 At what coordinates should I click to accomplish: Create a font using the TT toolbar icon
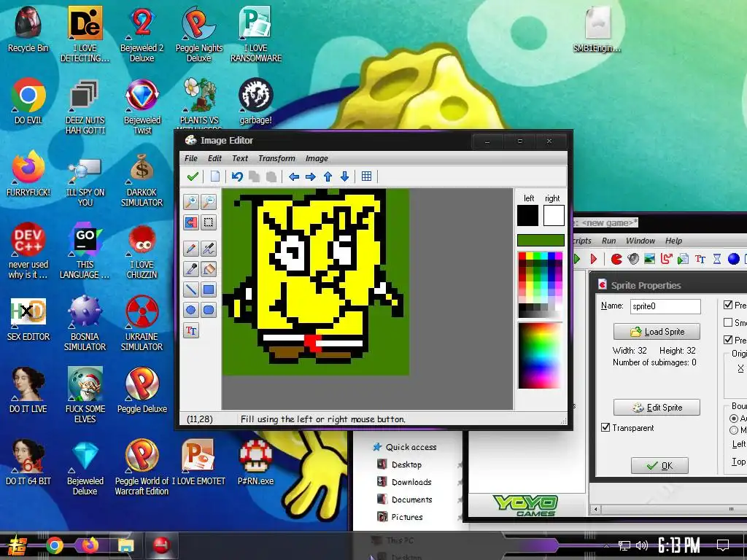pos(700,259)
